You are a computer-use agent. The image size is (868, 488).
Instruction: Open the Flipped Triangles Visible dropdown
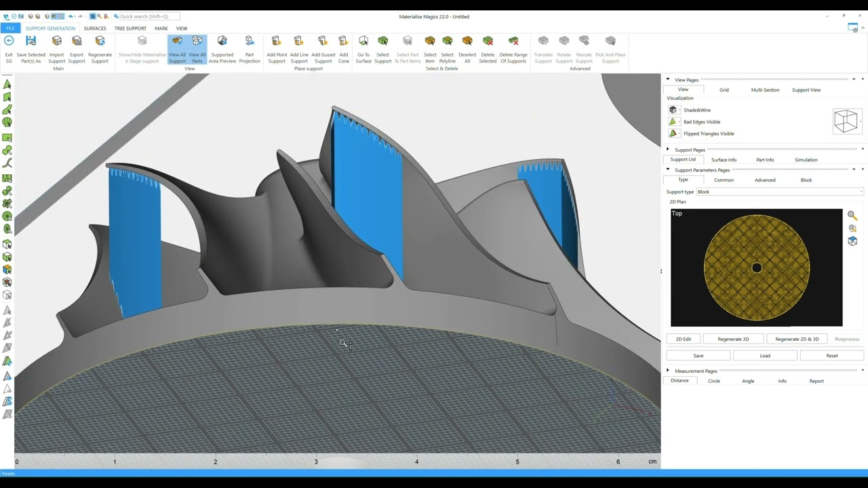click(673, 134)
